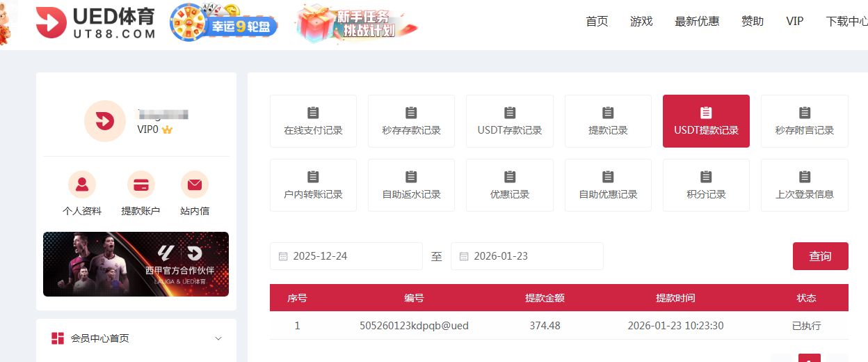This screenshot has width=868, height=362.
Task: Click the start date field 2025-12-24
Action: click(346, 256)
